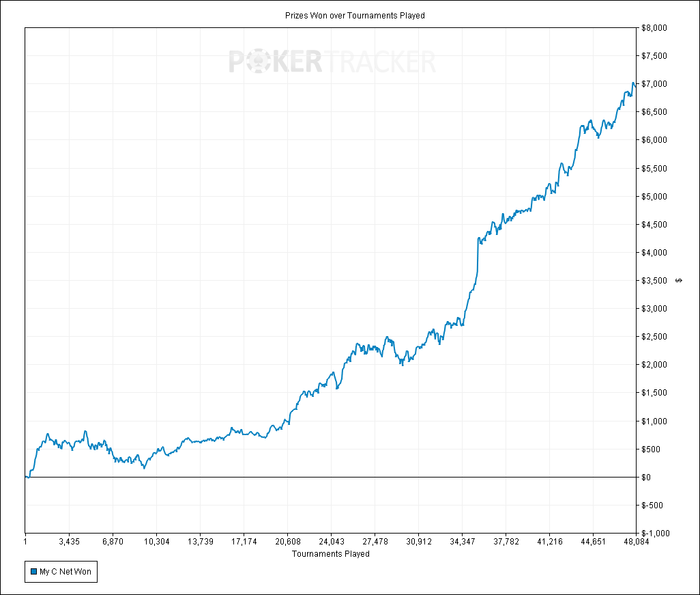Screen dimensions: 700x595
Task: Click the '$6,000' y-axis label
Action: [x=654, y=140]
